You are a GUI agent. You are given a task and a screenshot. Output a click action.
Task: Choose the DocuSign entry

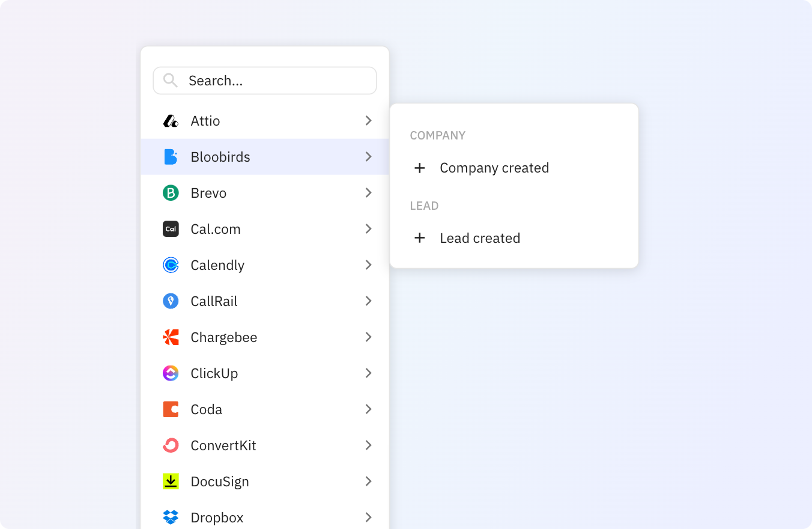pyautogui.click(x=265, y=482)
